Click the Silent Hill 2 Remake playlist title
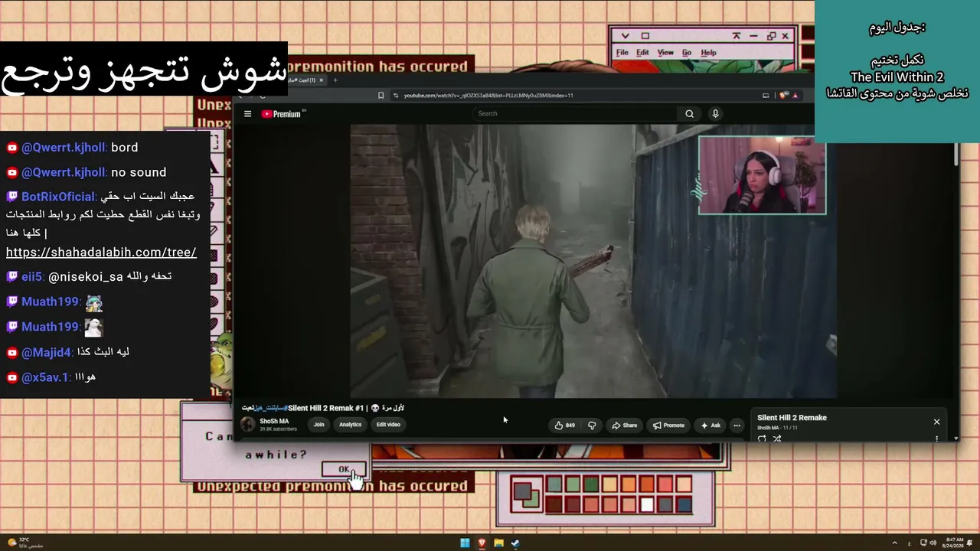The image size is (980, 551). tap(792, 418)
